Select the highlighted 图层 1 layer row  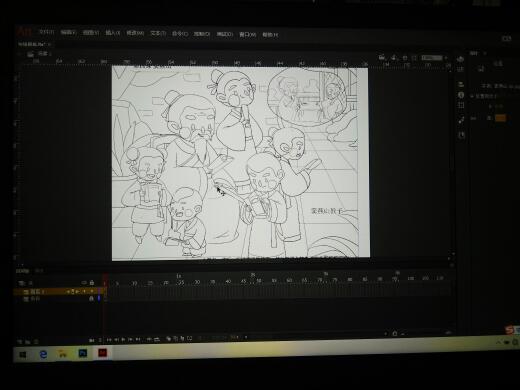coord(59,291)
